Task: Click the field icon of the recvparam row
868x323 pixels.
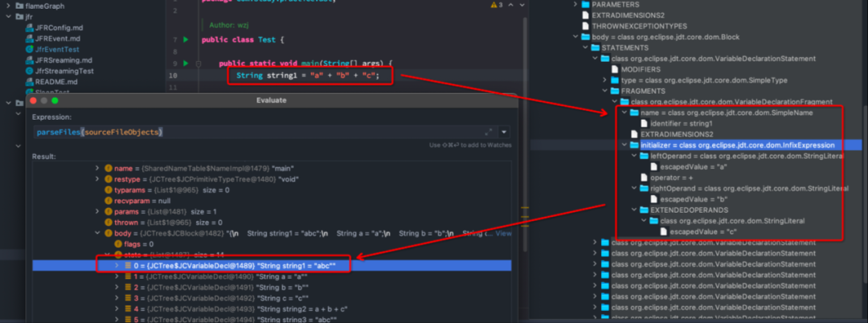Action: [108, 201]
